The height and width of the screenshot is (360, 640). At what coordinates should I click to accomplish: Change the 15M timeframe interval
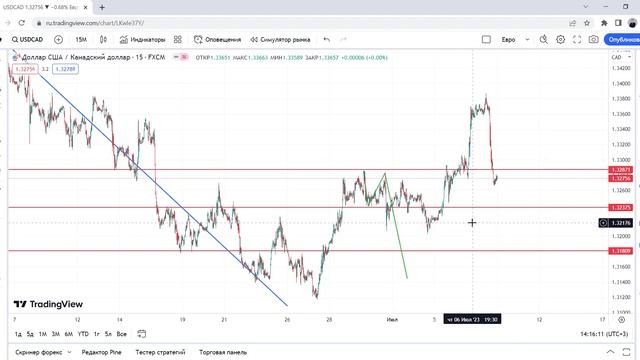81,40
